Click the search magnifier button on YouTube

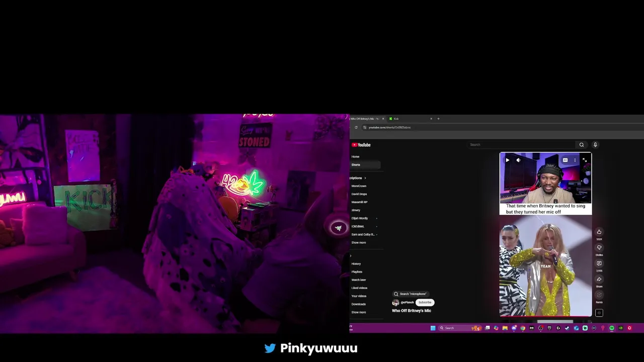[x=582, y=145]
